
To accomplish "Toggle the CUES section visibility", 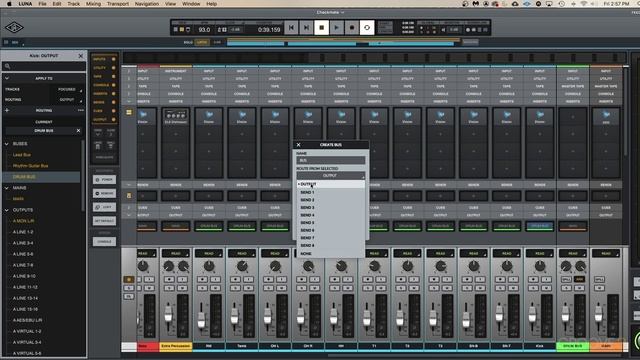I will pyautogui.click(x=104, y=111).
